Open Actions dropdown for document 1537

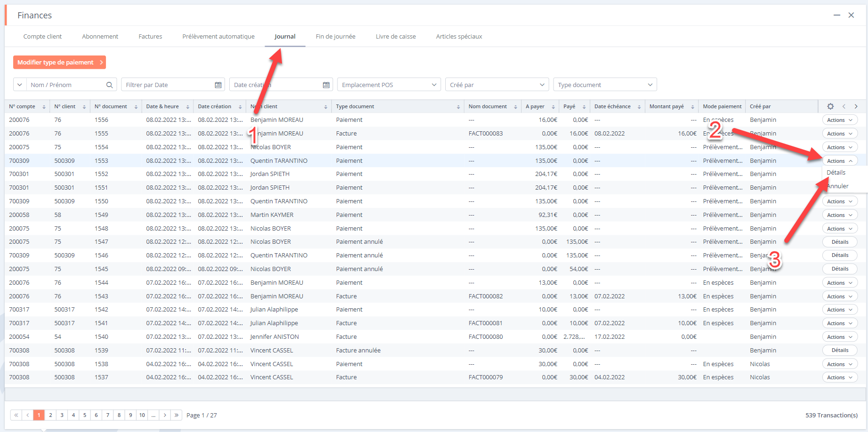(840, 377)
